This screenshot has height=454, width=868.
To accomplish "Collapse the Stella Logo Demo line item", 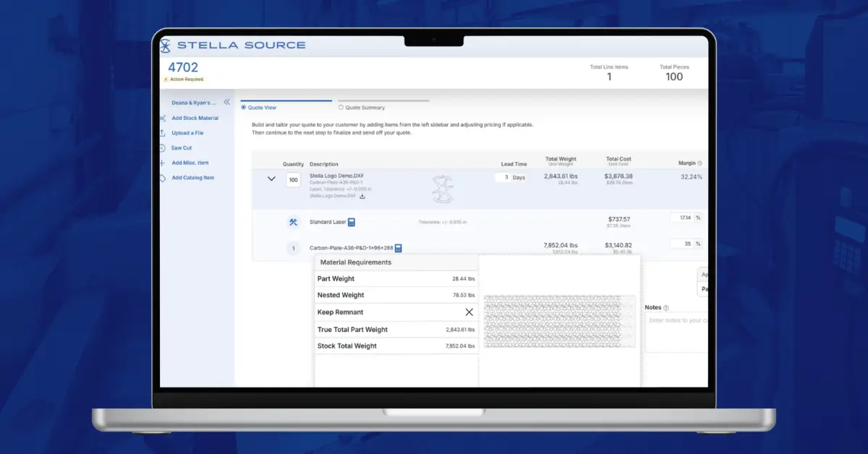I will (x=272, y=179).
